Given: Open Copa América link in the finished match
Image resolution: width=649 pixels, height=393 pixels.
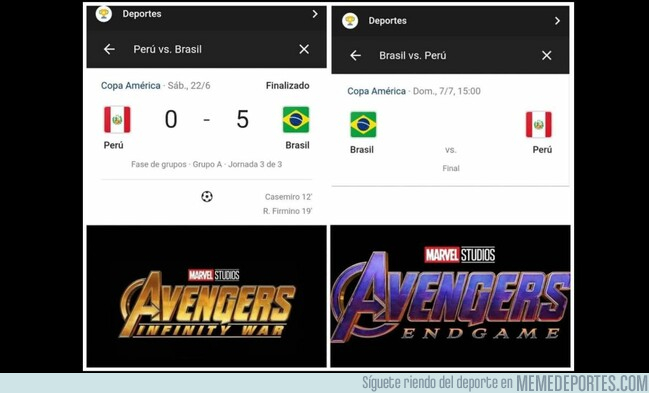Looking at the screenshot, I should pyautogui.click(x=130, y=86).
